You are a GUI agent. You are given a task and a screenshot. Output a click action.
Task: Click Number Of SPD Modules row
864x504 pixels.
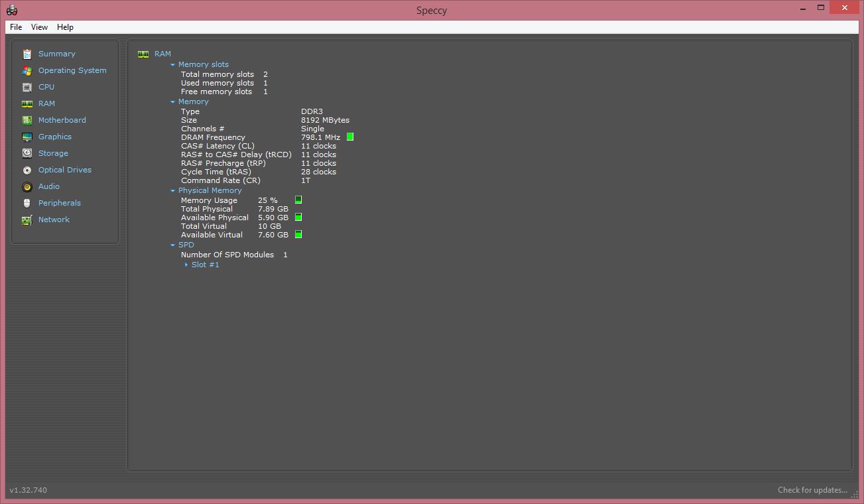tap(234, 255)
